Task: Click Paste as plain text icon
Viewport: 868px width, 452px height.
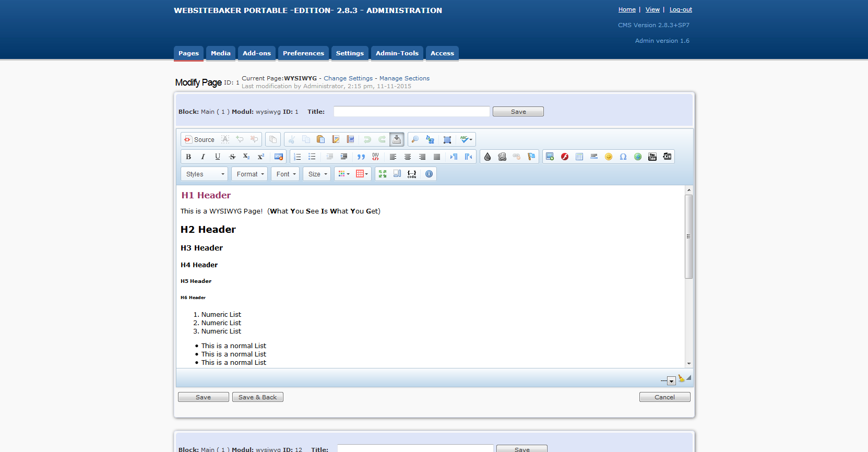Action: [336, 139]
